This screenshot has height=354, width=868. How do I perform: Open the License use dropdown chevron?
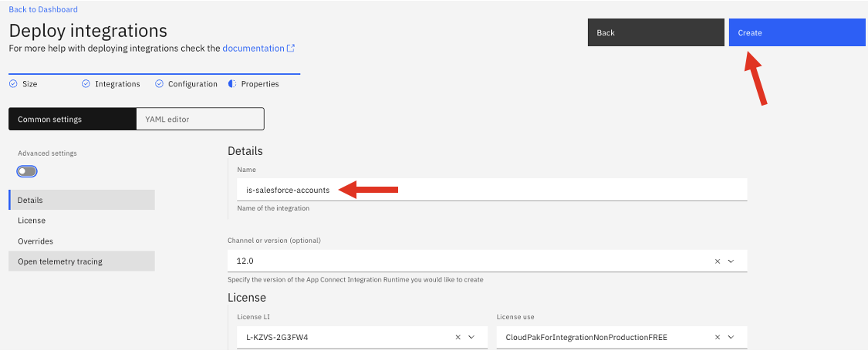(x=731, y=337)
